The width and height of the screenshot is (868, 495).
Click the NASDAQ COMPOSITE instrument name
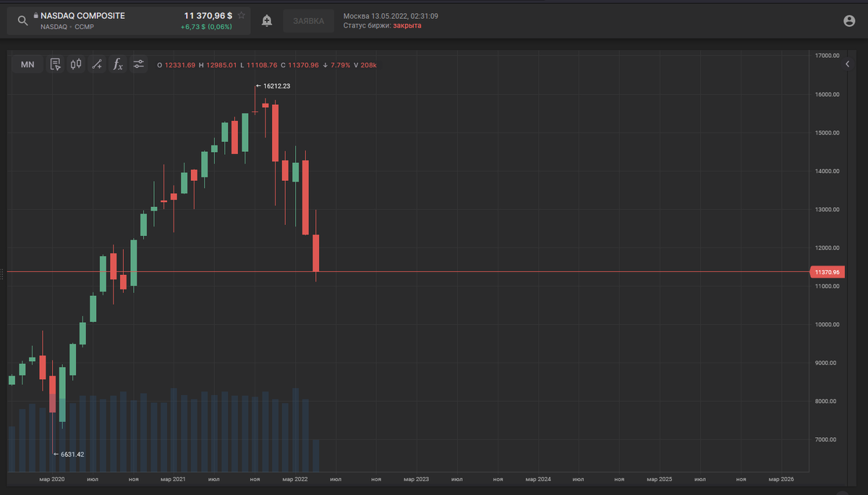82,15
